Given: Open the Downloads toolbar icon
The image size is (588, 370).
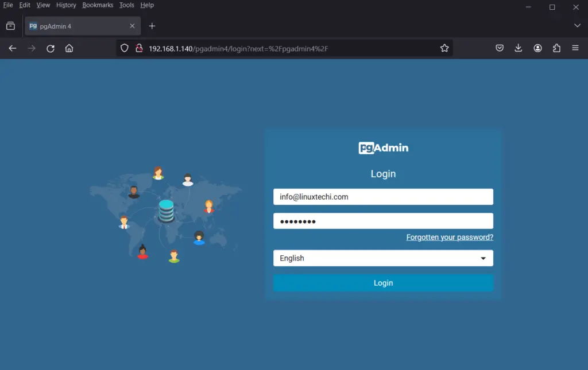Looking at the screenshot, I should (519, 48).
